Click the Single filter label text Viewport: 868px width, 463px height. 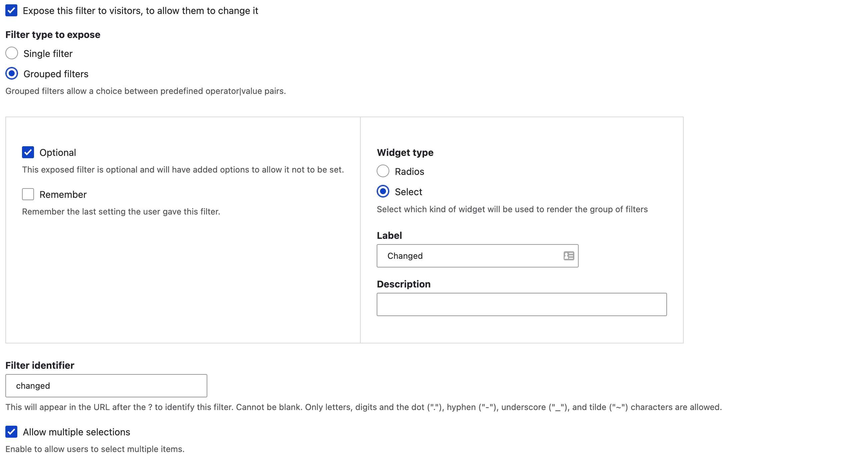[48, 54]
